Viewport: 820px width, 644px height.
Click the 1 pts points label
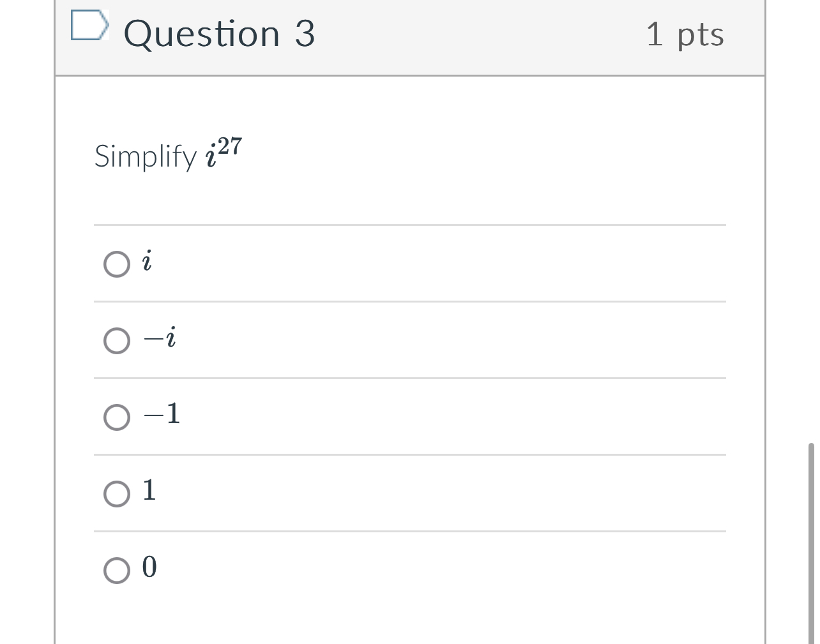(x=685, y=34)
